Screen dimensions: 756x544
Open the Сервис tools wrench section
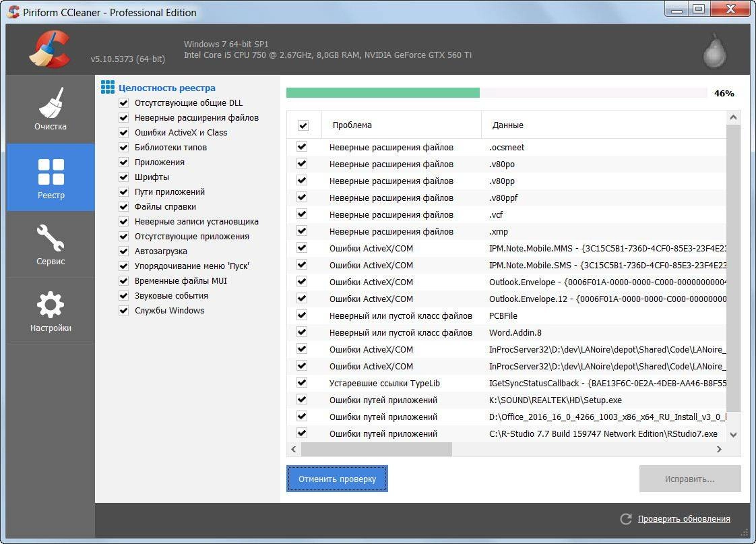coord(51,245)
